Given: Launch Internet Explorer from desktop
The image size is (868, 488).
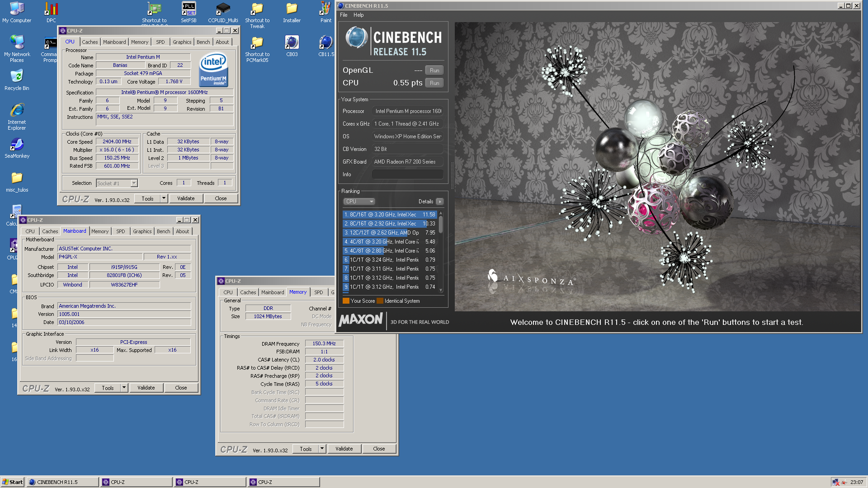Looking at the screenshot, I should [x=17, y=117].
